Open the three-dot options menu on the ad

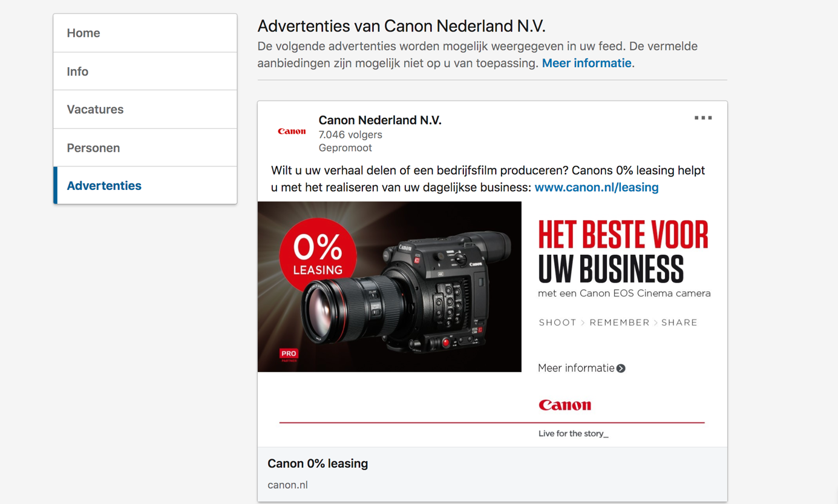(x=702, y=118)
